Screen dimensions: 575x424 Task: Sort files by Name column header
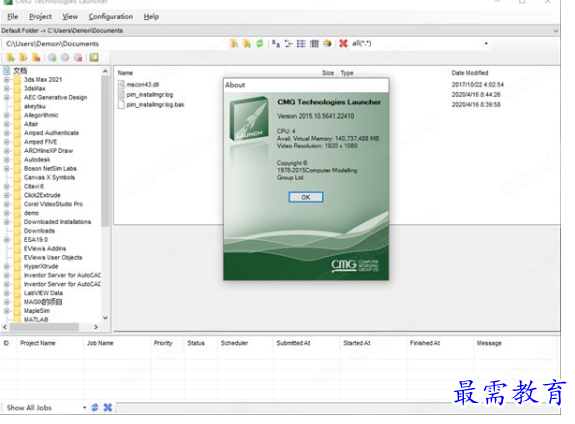coord(125,73)
